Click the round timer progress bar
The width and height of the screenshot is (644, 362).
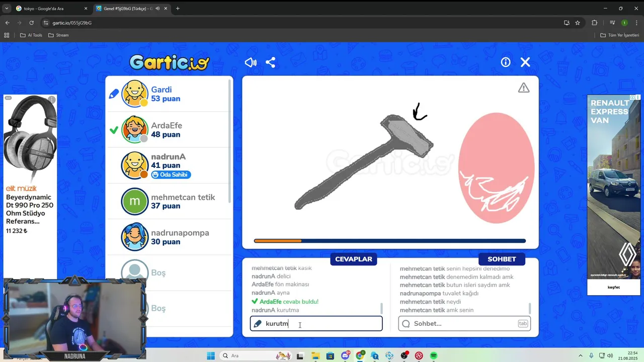click(390, 241)
